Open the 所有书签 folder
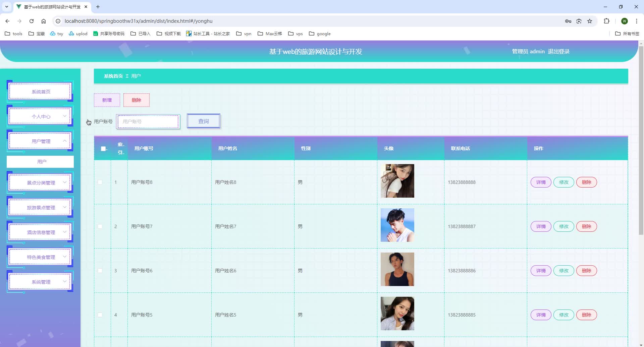 [627, 33]
